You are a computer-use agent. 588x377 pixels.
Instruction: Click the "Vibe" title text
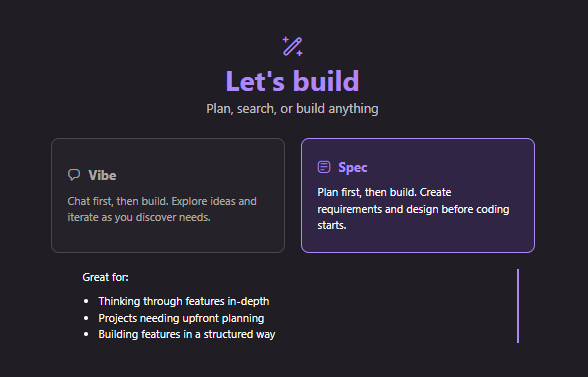(x=102, y=175)
